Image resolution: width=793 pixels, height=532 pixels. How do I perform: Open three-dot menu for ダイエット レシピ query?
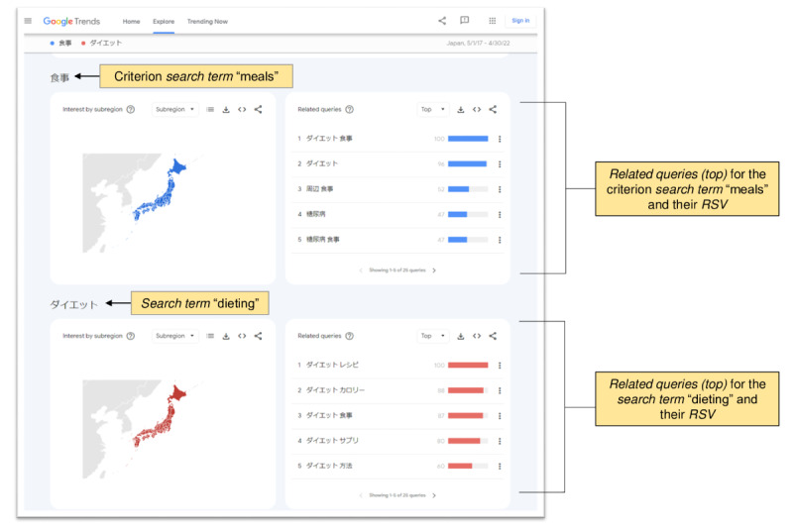click(500, 366)
